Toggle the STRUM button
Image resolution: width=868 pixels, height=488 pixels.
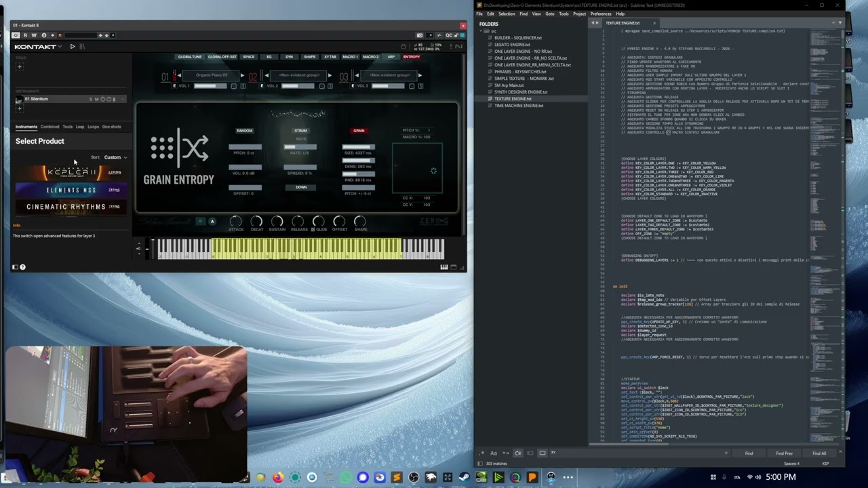300,131
